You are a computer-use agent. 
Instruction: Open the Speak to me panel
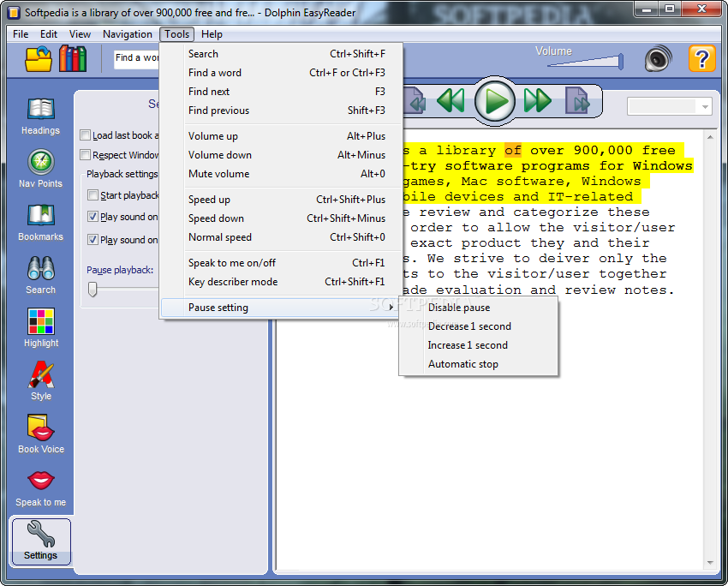40,488
